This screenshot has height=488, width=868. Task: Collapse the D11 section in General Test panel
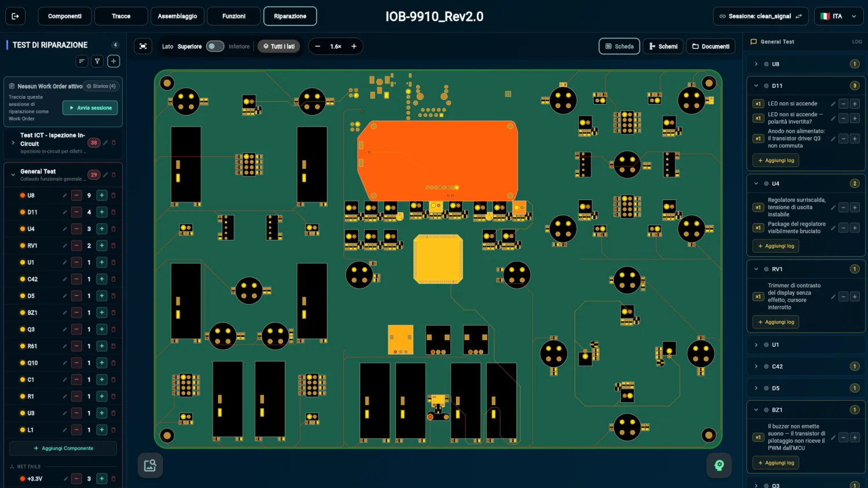point(756,86)
